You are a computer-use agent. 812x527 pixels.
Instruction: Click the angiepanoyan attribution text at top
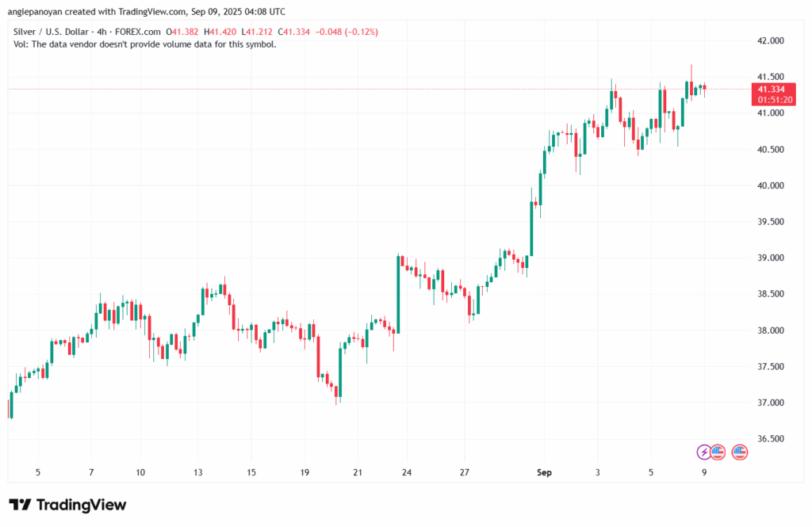[149, 12]
